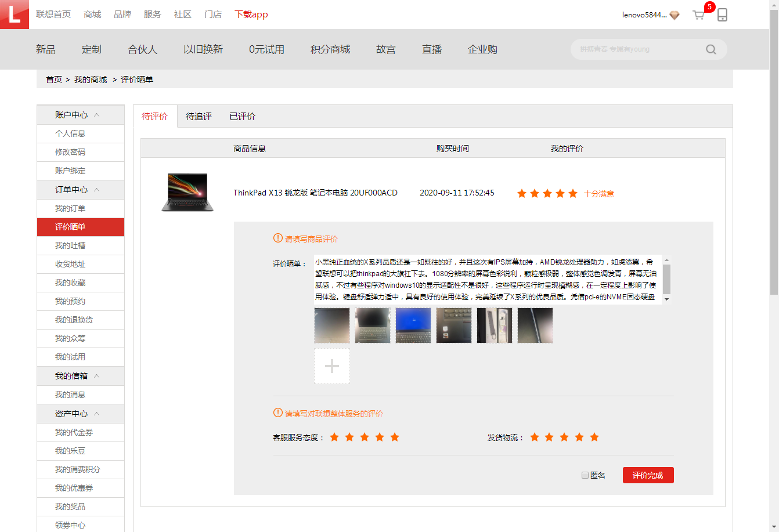Click the mobile phone icon in header
The image size is (779, 532).
(x=722, y=15)
